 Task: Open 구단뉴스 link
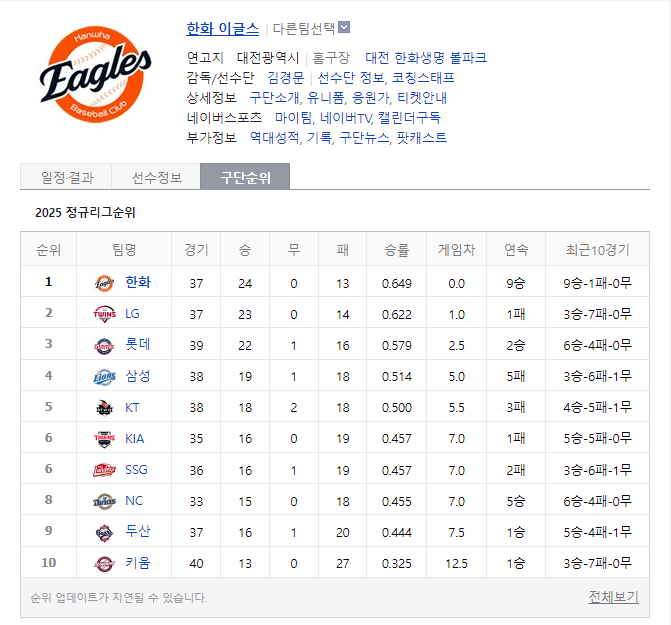tap(364, 137)
